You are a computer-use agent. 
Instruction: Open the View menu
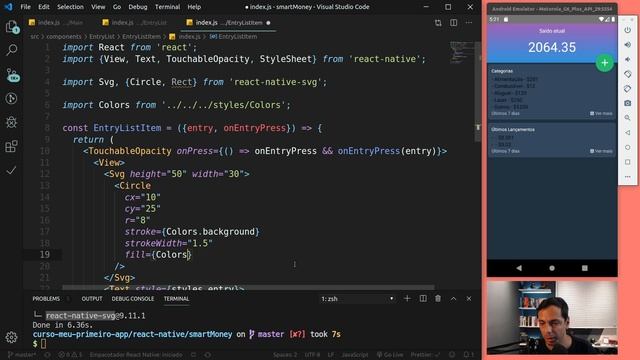[x=98, y=7]
